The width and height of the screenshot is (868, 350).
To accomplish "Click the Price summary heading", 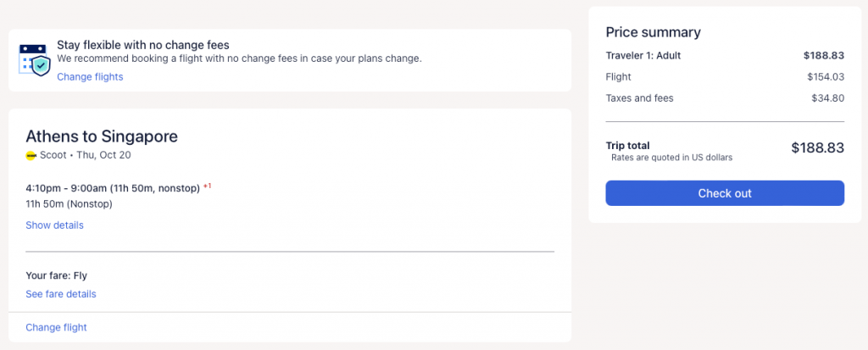I will click(653, 32).
